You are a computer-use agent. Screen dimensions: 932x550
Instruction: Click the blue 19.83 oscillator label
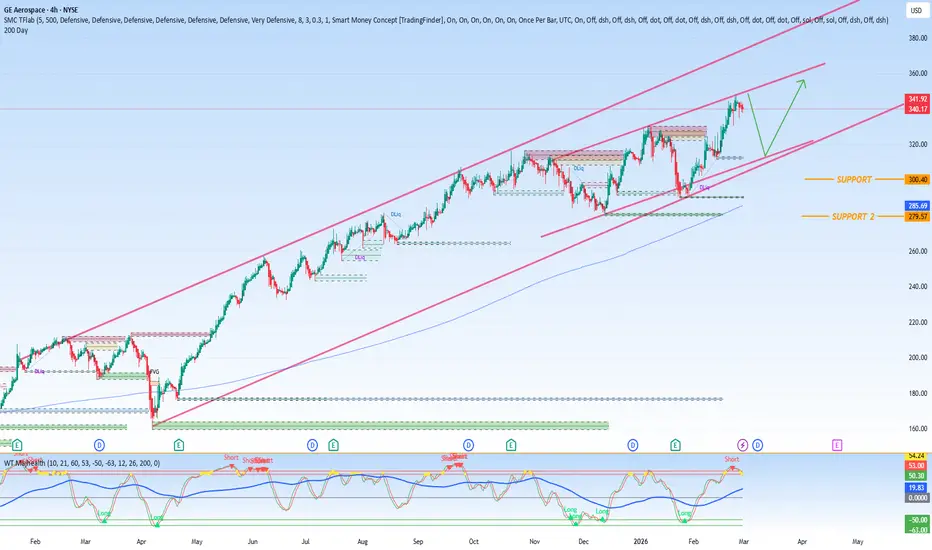(x=917, y=488)
